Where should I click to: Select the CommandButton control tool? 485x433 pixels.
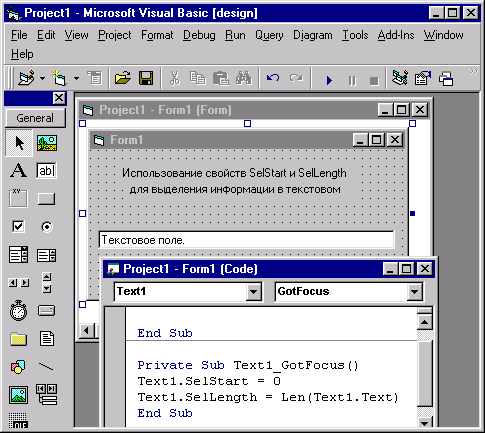pyautogui.click(x=47, y=199)
